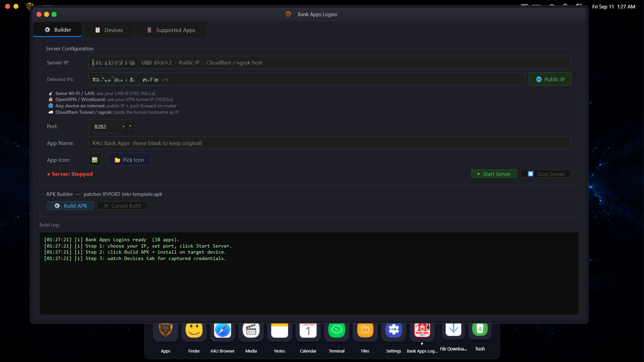644x362 pixels.
Task: Click the log line 'Step 3: watch Devices tab'
Action: (135, 258)
